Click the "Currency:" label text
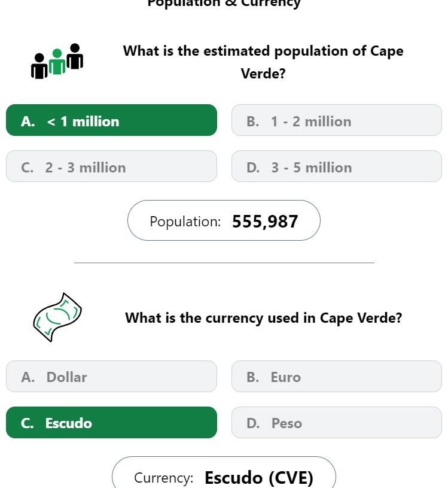Viewport: 448px width, 488px height. pyautogui.click(x=163, y=478)
